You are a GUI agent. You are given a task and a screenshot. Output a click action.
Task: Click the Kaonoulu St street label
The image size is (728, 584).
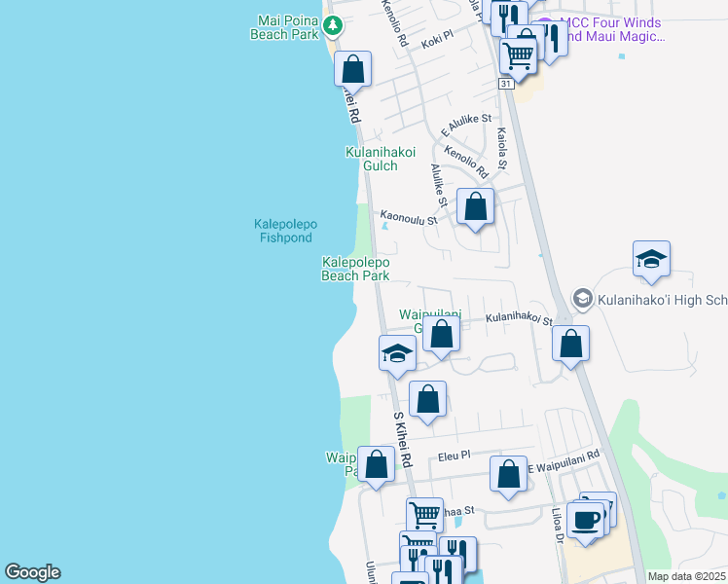click(409, 217)
